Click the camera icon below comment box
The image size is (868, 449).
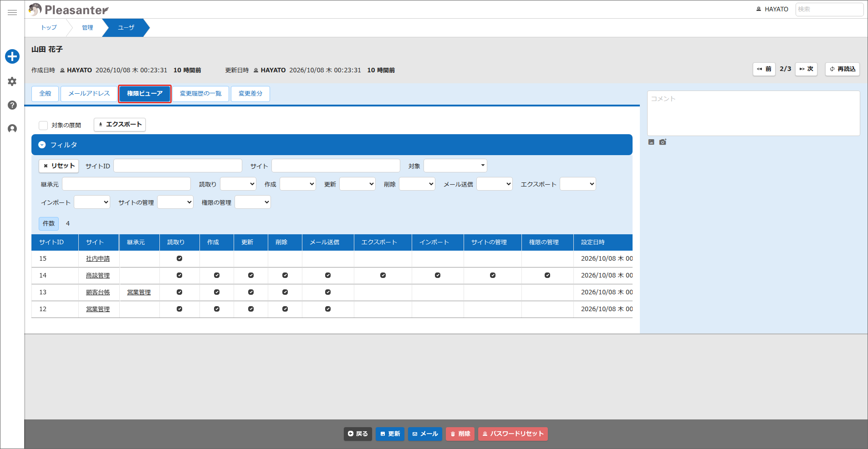[663, 142]
